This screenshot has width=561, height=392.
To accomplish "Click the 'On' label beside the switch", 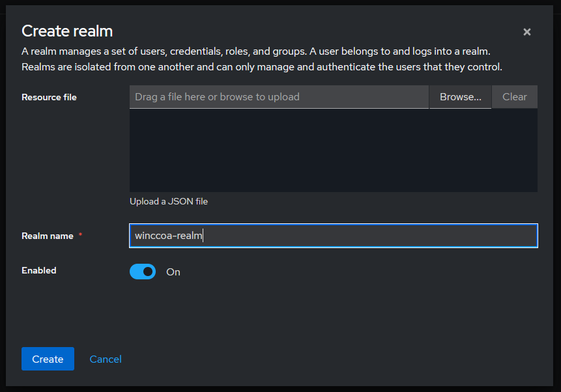I will [173, 272].
